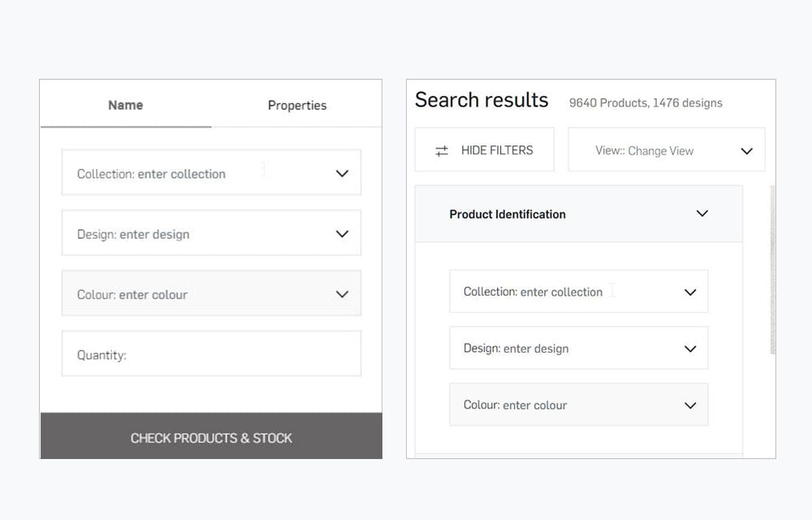812x520 pixels.
Task: Open Colour dropdown in left panel
Action: click(x=211, y=293)
